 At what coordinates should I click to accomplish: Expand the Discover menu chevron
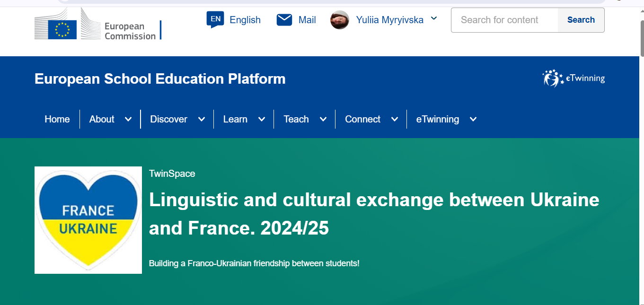click(x=202, y=119)
